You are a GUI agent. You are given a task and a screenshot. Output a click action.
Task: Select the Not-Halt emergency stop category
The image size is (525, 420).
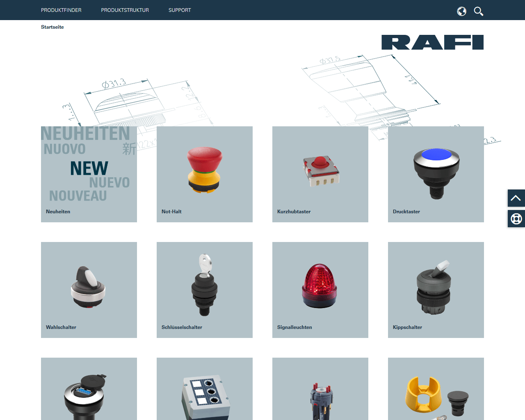(x=204, y=174)
